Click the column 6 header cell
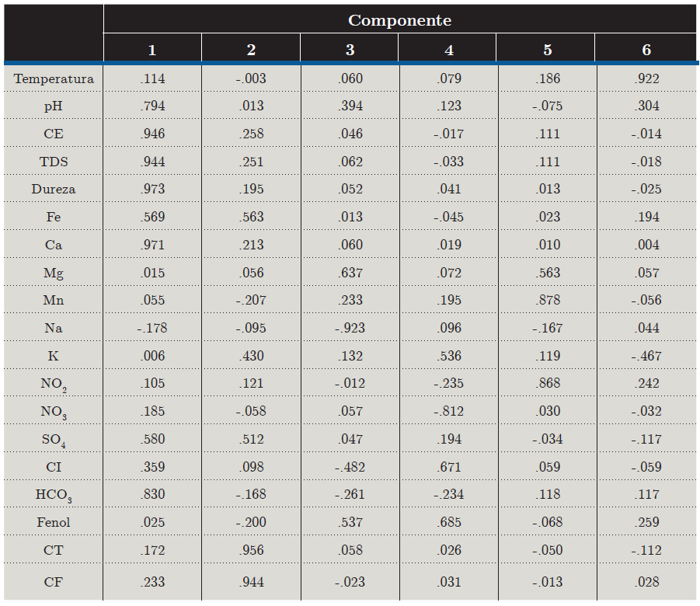 click(646, 50)
